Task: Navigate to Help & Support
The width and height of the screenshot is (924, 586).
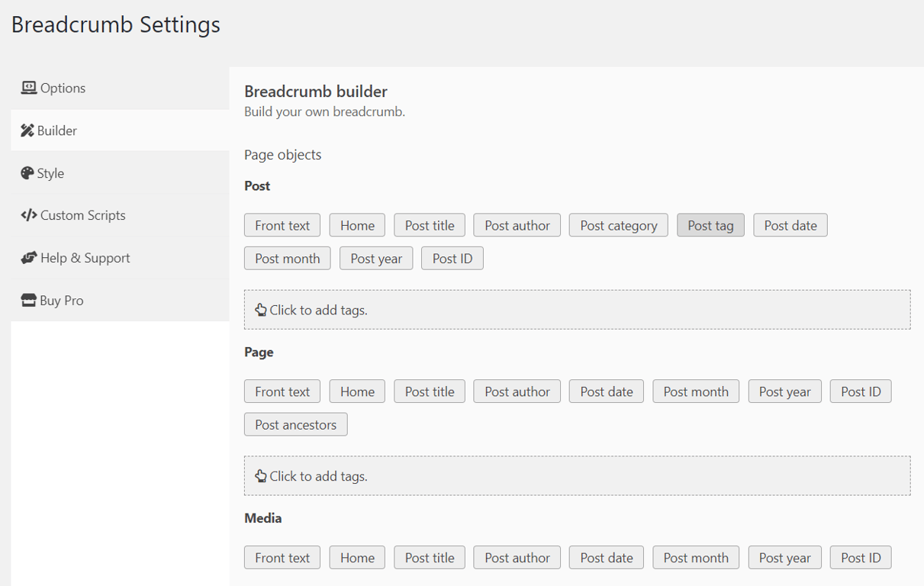Action: click(x=82, y=257)
